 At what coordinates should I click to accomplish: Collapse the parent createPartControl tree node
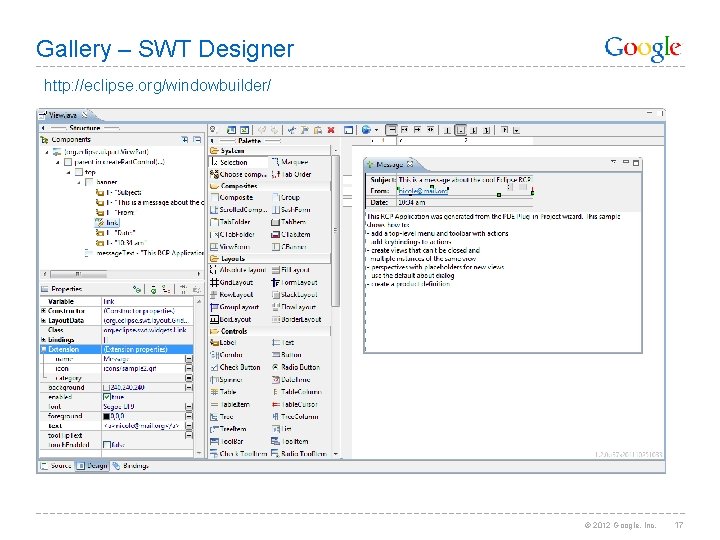58,162
